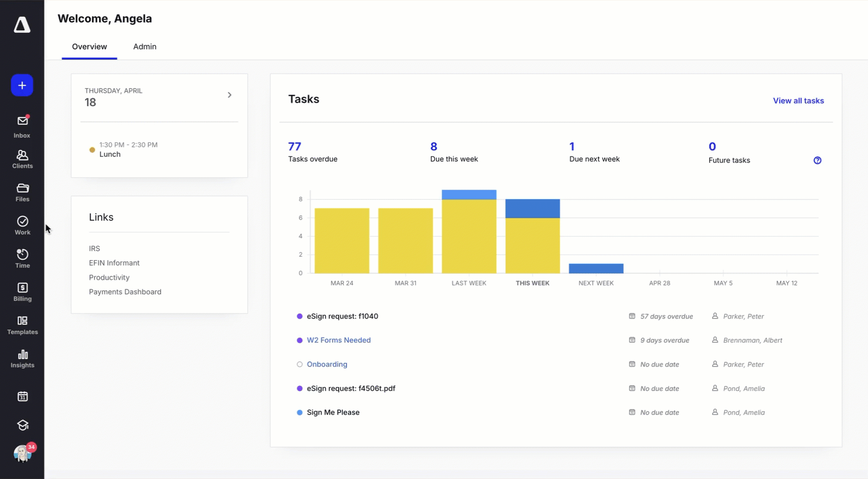Expand the Thursday April 18 calendar chevron
The height and width of the screenshot is (479, 868).
click(229, 95)
